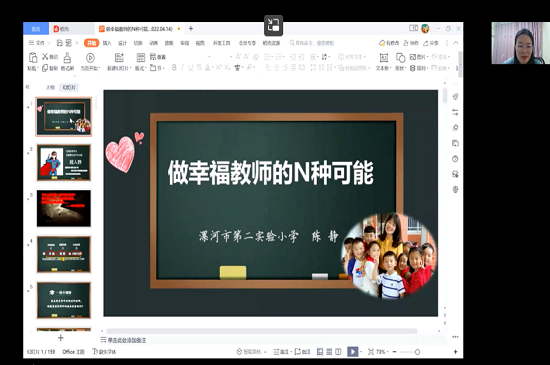Open the Insert ribbon tab

click(107, 43)
